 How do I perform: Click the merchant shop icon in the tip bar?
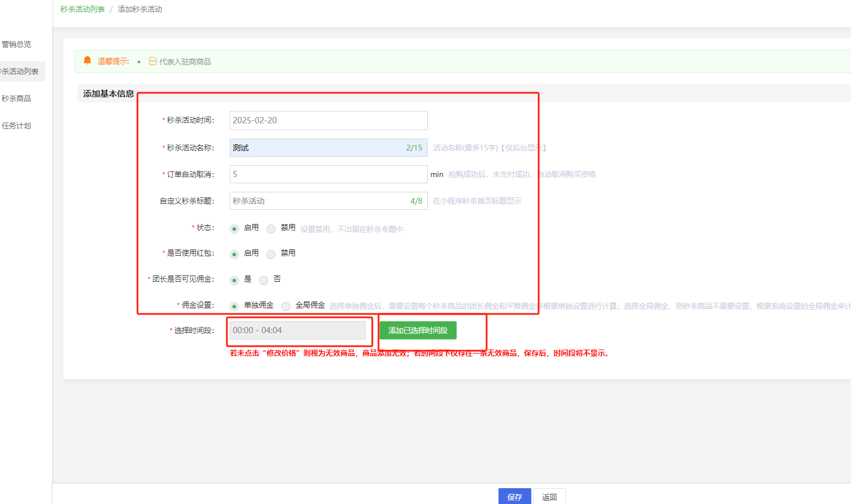pos(152,61)
